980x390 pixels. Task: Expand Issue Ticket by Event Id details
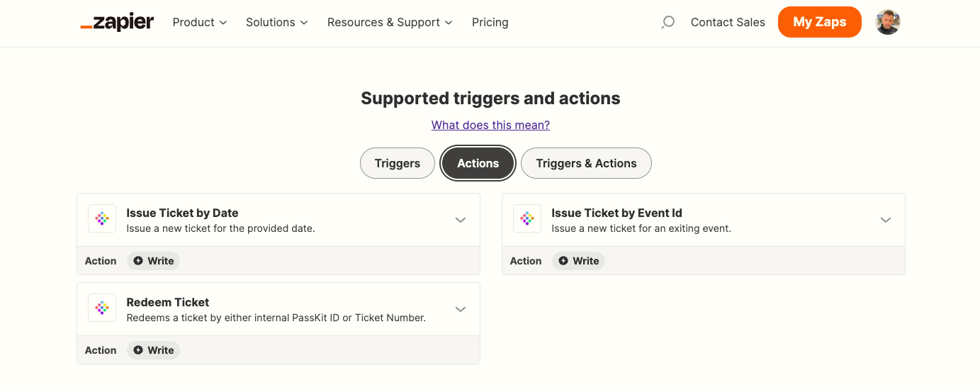click(x=886, y=220)
